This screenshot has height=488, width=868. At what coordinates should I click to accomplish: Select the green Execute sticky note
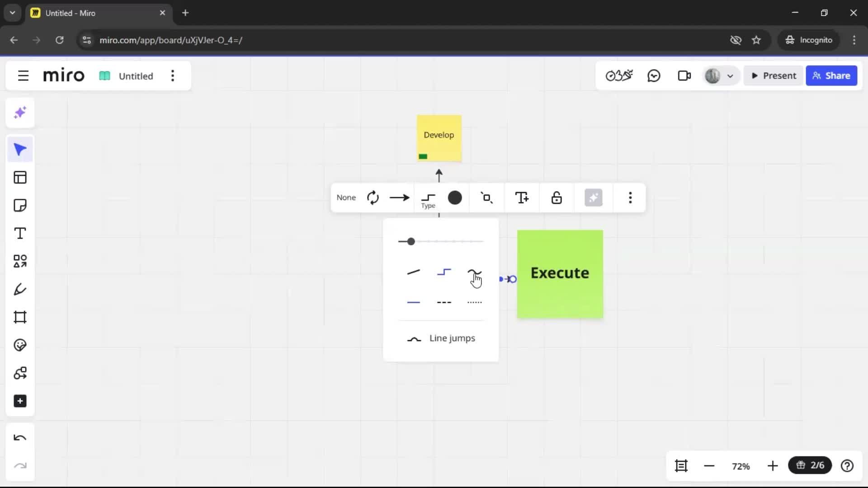tap(560, 274)
